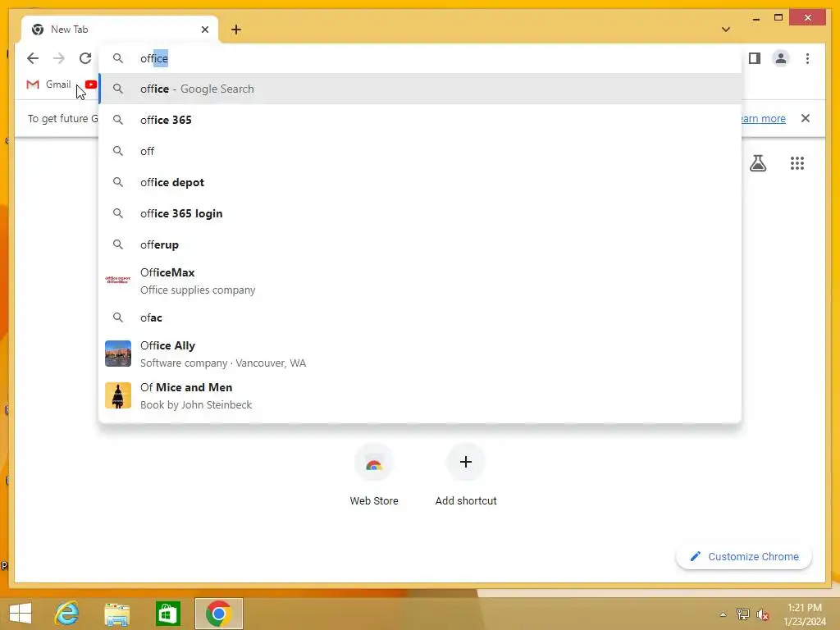Image resolution: width=840 pixels, height=630 pixels.
Task: Choose 'office - Google Search' suggestion
Action: [x=420, y=89]
